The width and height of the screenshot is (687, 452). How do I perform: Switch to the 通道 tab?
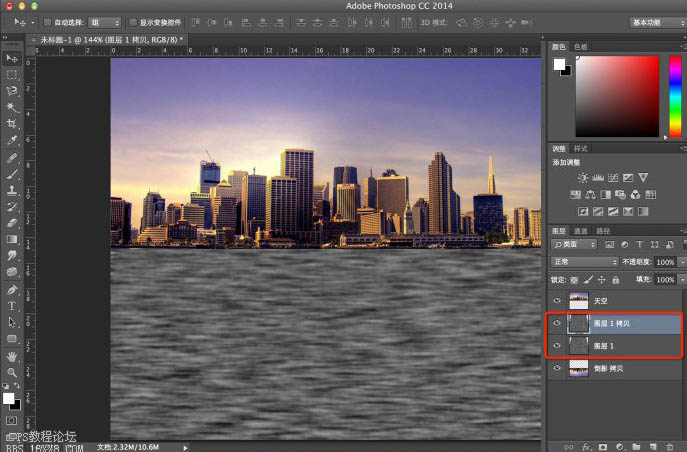[x=581, y=231]
